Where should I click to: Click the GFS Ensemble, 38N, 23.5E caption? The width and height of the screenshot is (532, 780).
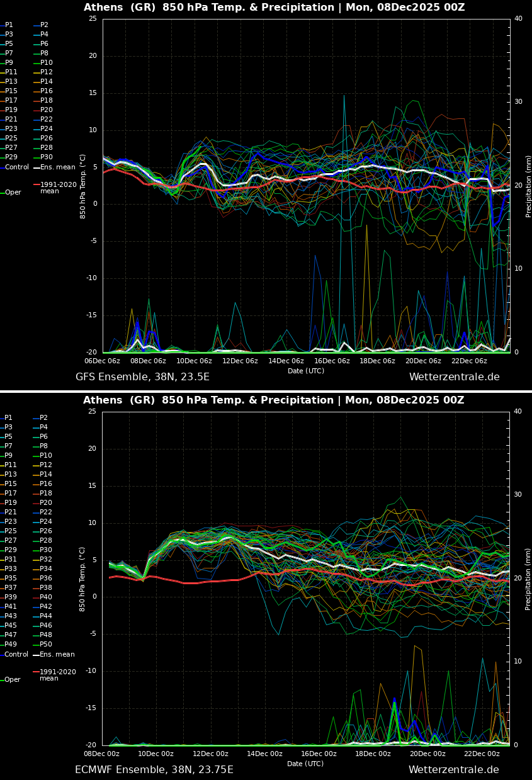pos(142,377)
